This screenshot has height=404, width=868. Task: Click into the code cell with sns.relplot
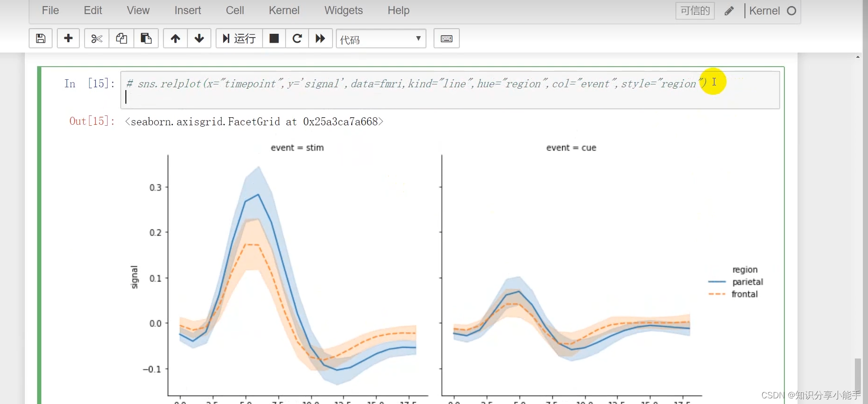[x=450, y=90]
